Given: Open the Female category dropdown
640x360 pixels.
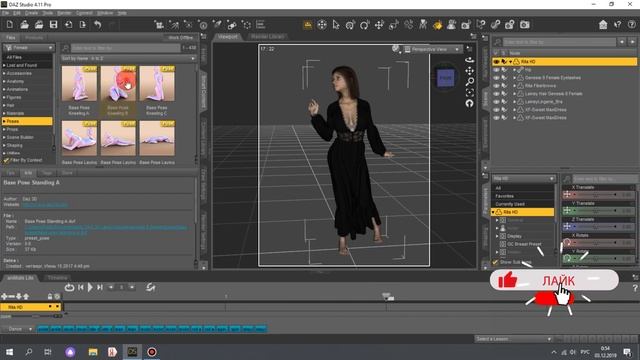Looking at the screenshot, I should (28, 48).
